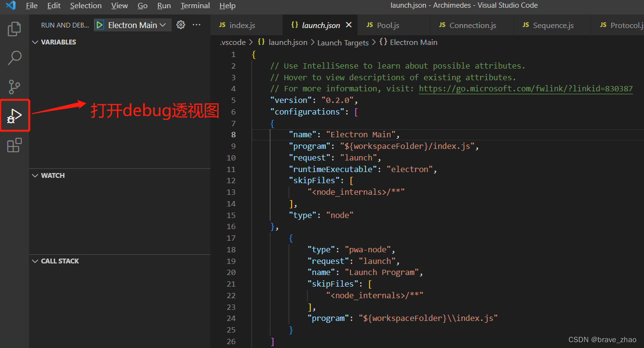This screenshot has height=348, width=644.
Task: Close the launch.json tab
Action: [349, 25]
